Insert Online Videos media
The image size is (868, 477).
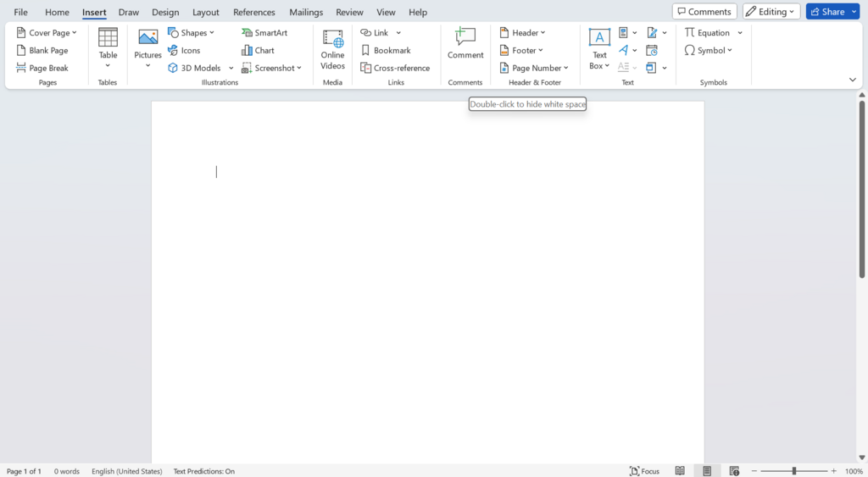pos(332,50)
